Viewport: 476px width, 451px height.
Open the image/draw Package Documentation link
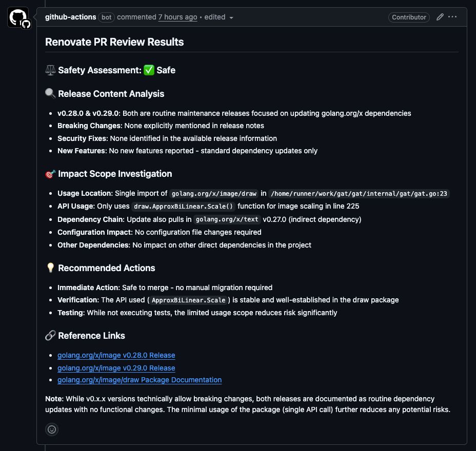coord(140,380)
